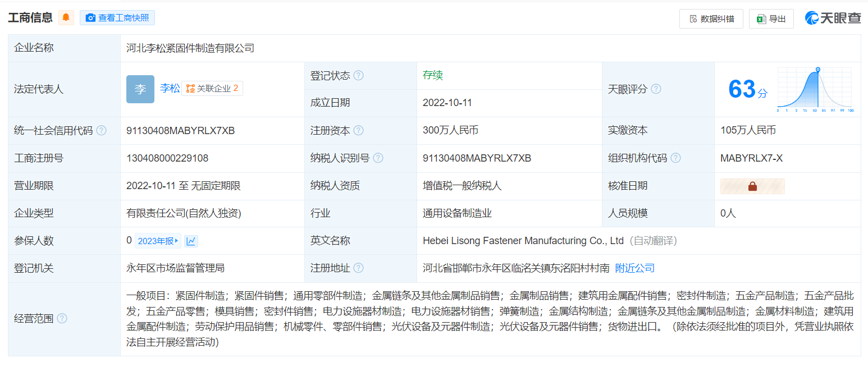Open 附近公司 nearby companies link

click(635, 268)
